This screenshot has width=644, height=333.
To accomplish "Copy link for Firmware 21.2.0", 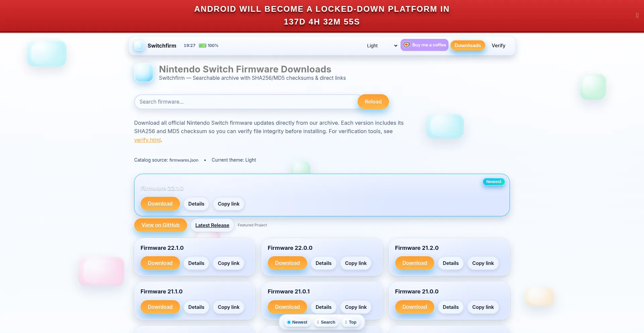I will [483, 263].
